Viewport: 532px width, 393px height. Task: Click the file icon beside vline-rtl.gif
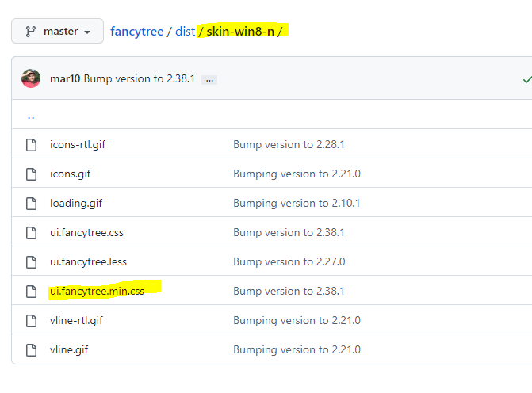click(x=31, y=321)
